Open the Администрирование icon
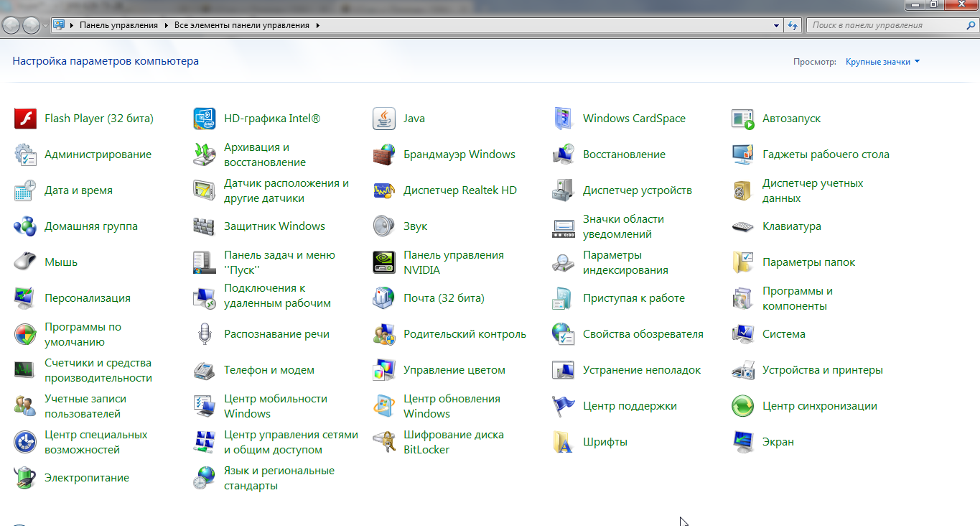 [25, 154]
